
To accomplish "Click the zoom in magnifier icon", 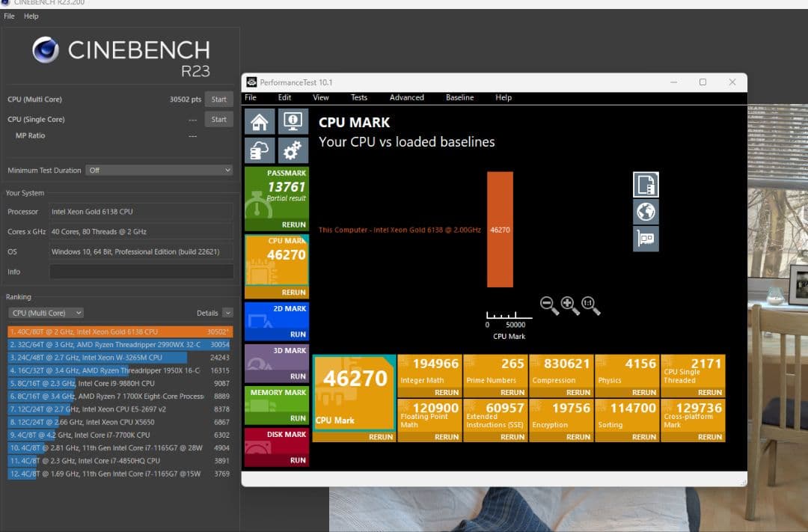I will 570,305.
